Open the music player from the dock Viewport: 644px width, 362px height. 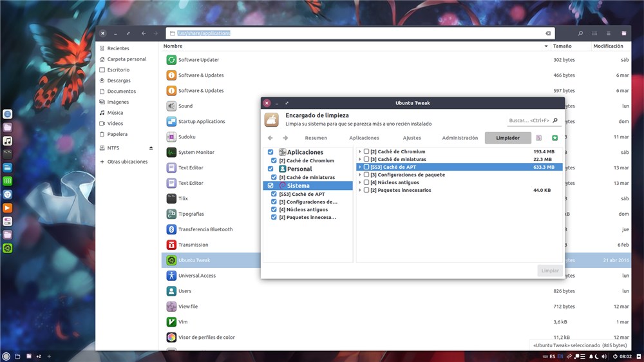7,141
